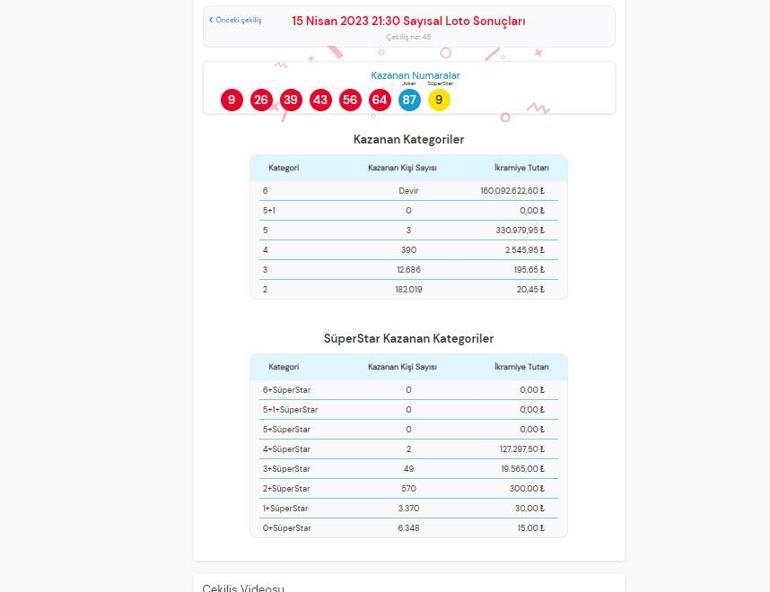Select the jackpot amount 160.092.622,60 ₺
The width and height of the screenshot is (770, 592).
[513, 191]
